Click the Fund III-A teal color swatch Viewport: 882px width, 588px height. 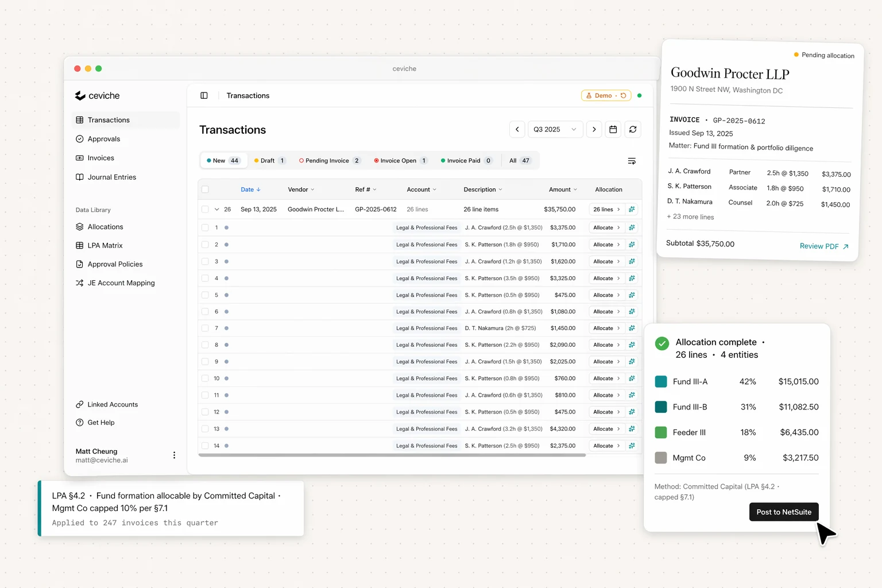[661, 381]
